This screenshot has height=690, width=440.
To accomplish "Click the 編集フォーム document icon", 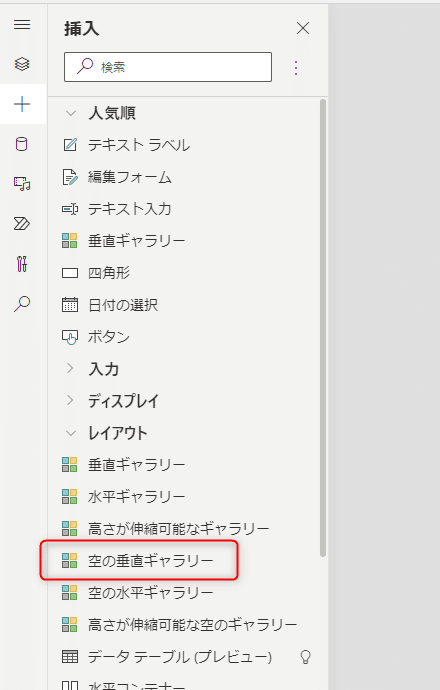I will pyautogui.click(x=70, y=177).
